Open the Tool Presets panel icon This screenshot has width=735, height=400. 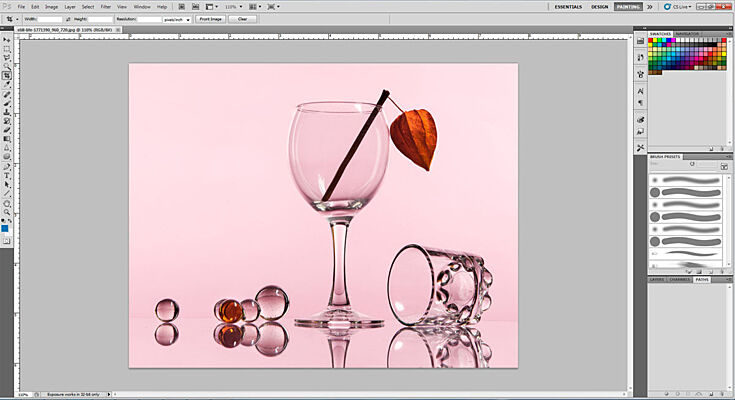[640, 146]
